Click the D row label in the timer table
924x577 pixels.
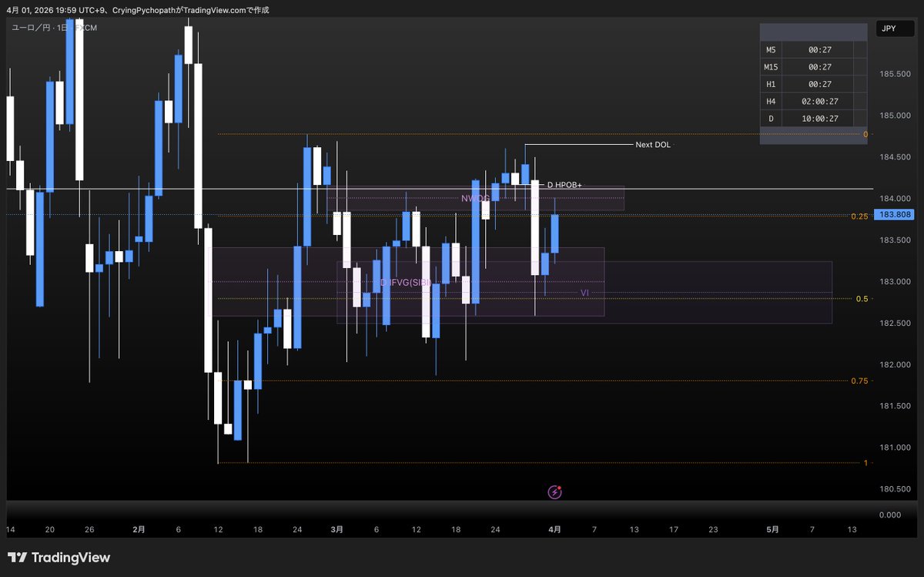coord(771,119)
